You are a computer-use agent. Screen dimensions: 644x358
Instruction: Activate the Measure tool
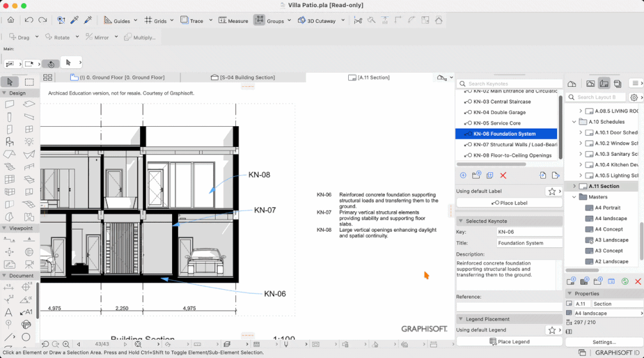(x=233, y=21)
